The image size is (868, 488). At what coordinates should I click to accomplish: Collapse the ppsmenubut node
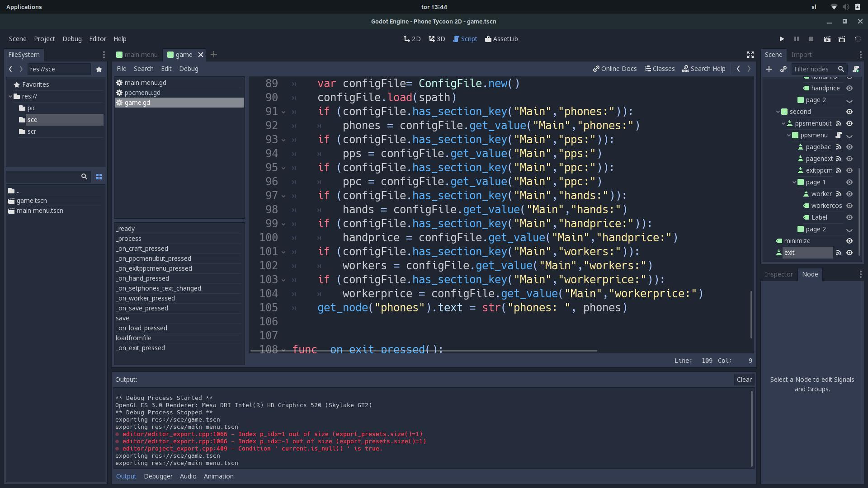[783, 123]
